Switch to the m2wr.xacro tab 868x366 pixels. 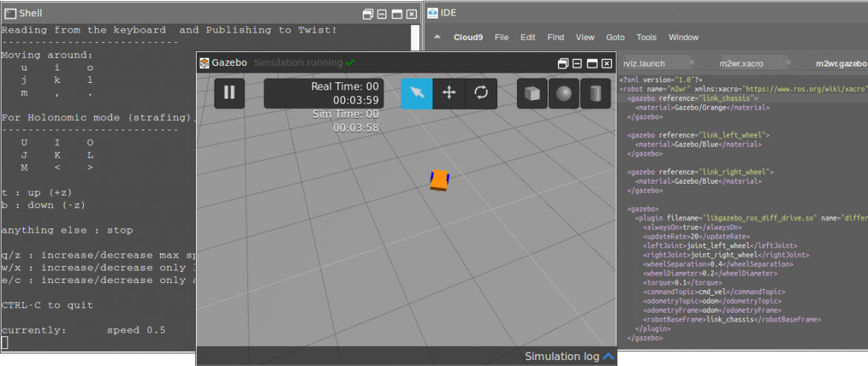pos(741,64)
